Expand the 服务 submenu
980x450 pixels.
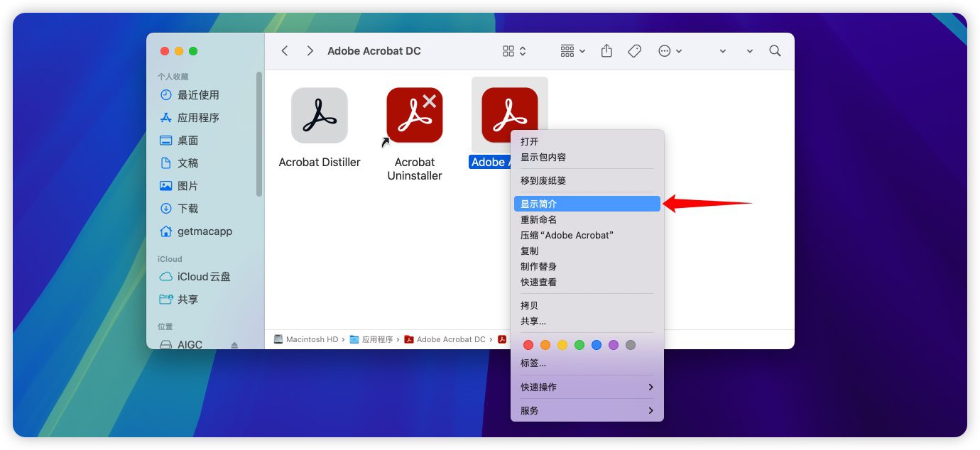(x=587, y=410)
